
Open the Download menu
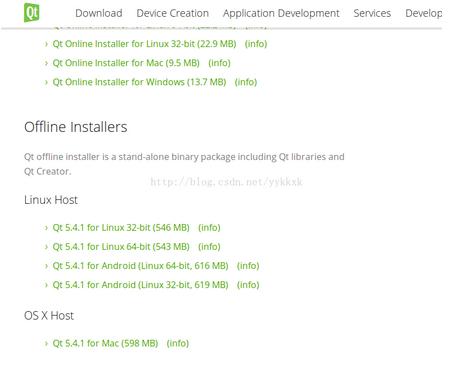[x=99, y=13]
